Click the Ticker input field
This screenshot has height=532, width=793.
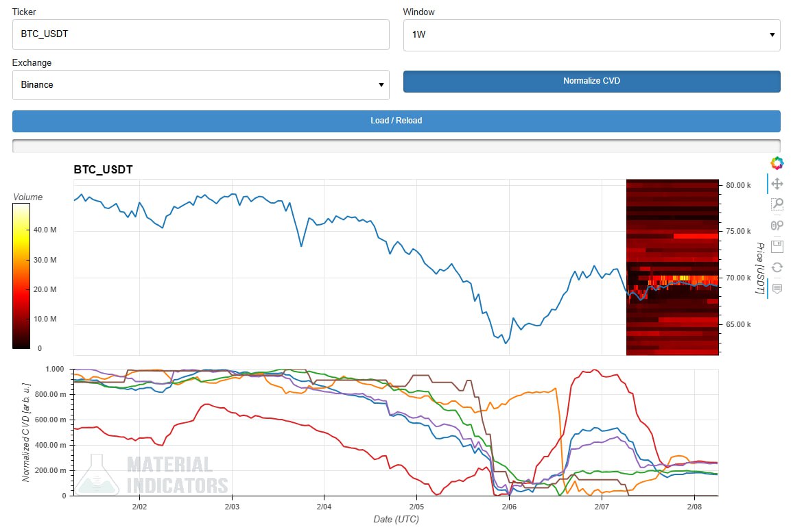click(200, 34)
